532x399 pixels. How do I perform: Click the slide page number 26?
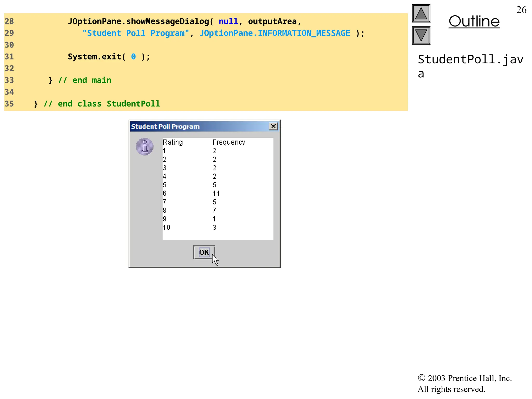521,10
